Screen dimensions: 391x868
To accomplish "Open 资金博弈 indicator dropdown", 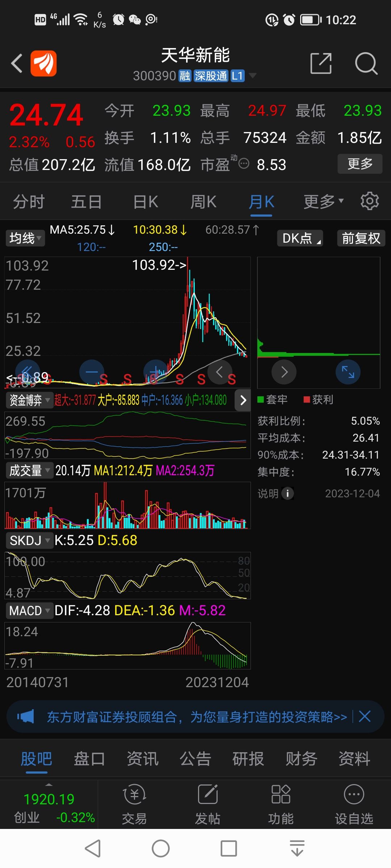I will tap(29, 400).
